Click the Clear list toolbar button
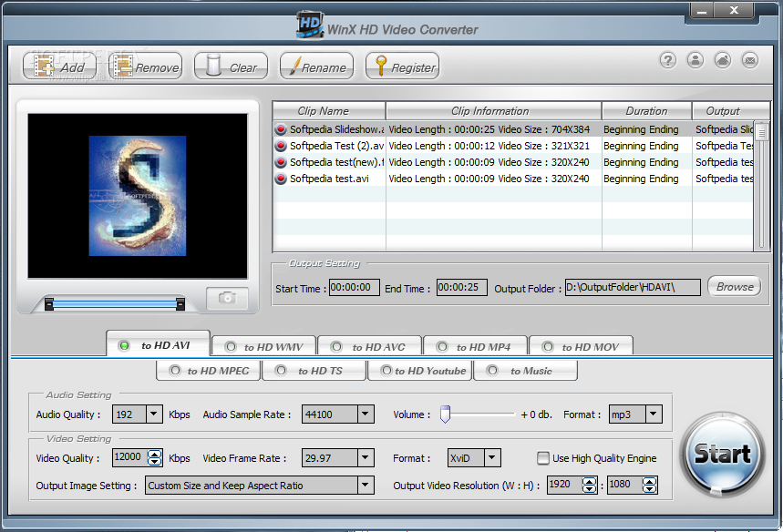 232,66
